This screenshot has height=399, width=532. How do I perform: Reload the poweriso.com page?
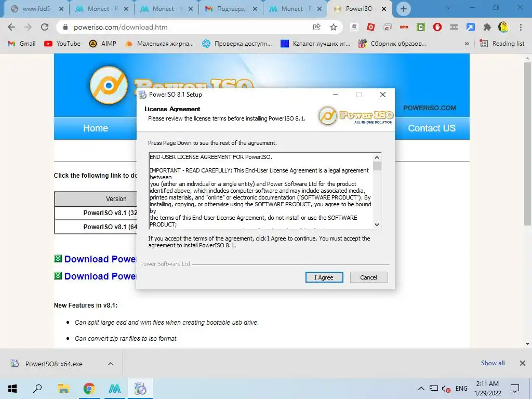pyautogui.click(x=45, y=27)
